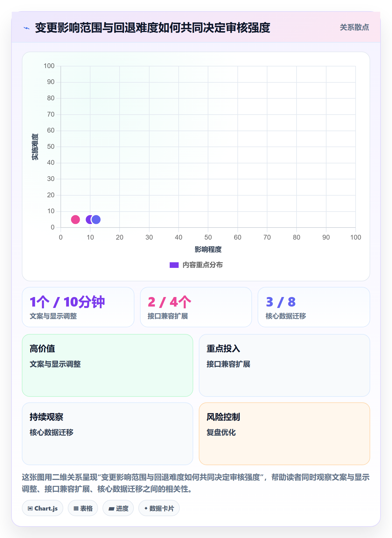Click the lightning bolt icon in header
The image size is (392, 538).
(x=27, y=28)
